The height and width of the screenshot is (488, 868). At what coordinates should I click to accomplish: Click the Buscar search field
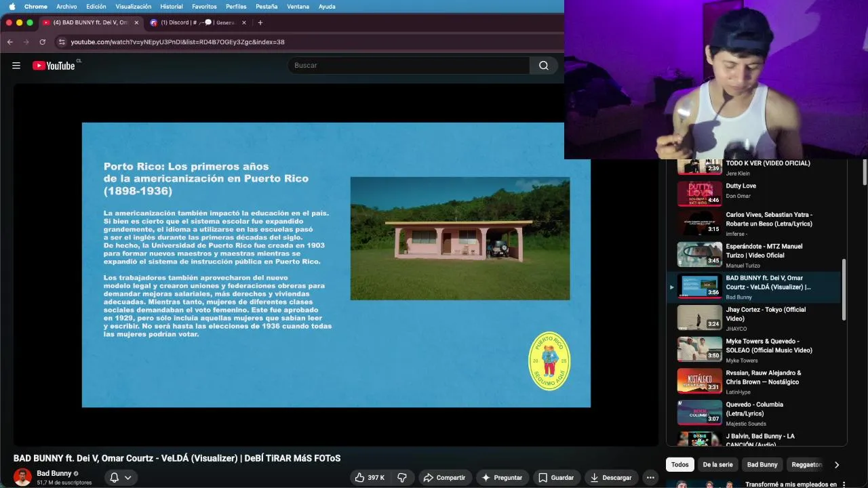pos(408,65)
